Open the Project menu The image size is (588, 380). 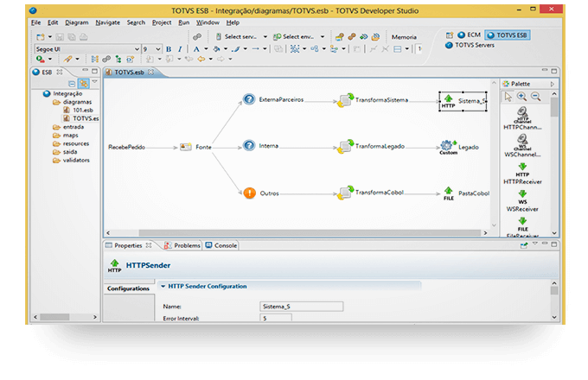162,22
